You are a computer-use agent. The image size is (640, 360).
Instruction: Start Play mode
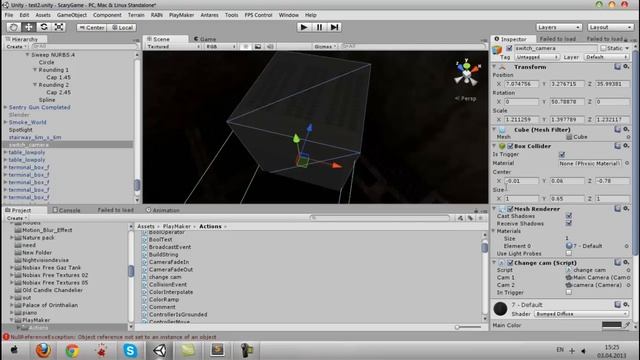click(x=304, y=27)
